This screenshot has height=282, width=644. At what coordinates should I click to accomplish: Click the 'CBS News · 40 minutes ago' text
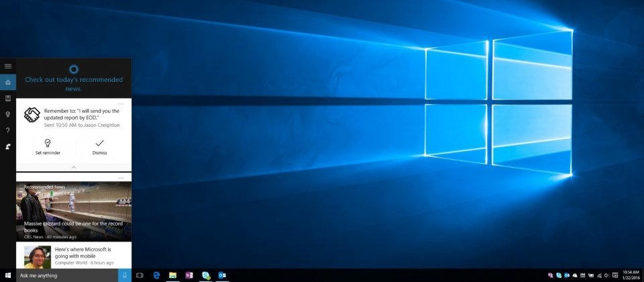click(x=50, y=237)
